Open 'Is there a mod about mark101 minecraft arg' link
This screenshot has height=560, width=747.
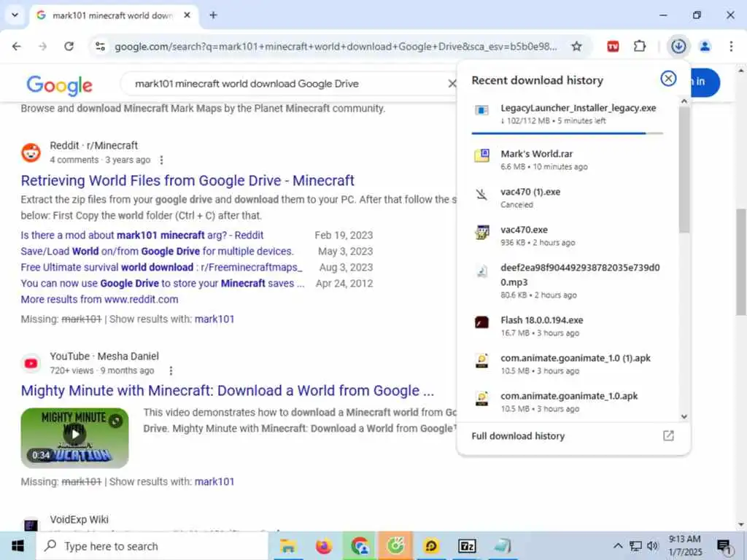[x=142, y=236]
